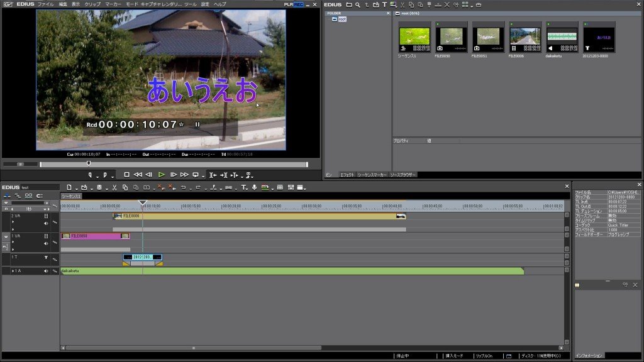
Task: Open ファイル menu
Action: click(x=45, y=4)
